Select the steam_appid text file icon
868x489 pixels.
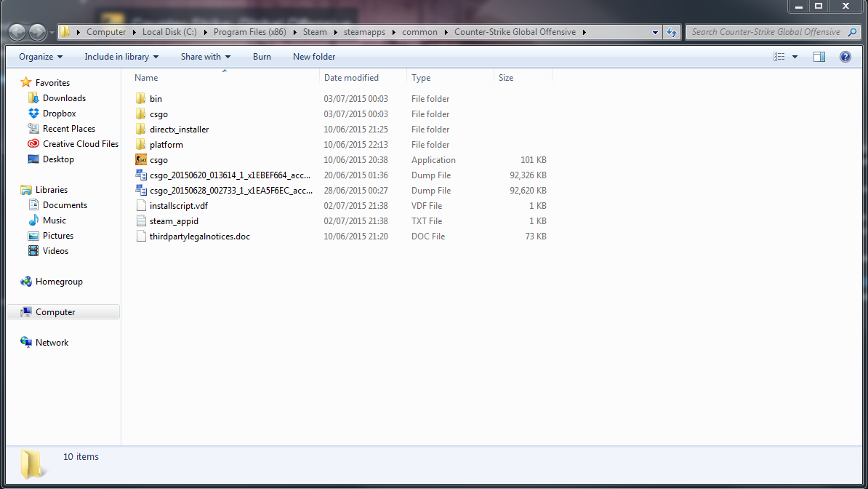click(140, 221)
